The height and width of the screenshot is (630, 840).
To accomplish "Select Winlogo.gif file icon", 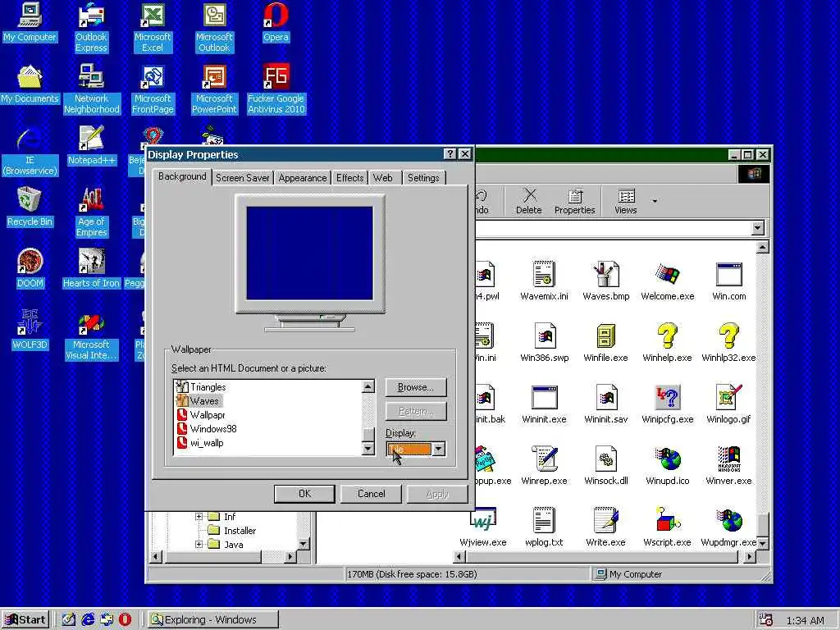I will pos(728,404).
